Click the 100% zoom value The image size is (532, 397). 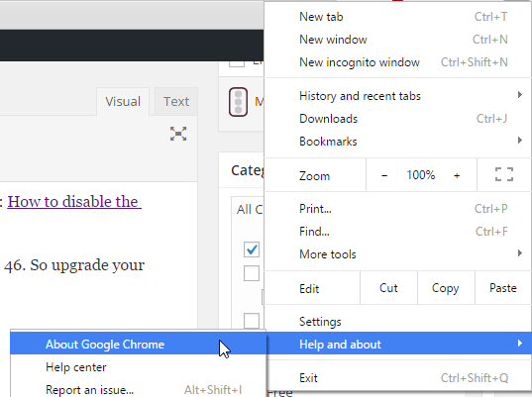click(421, 175)
